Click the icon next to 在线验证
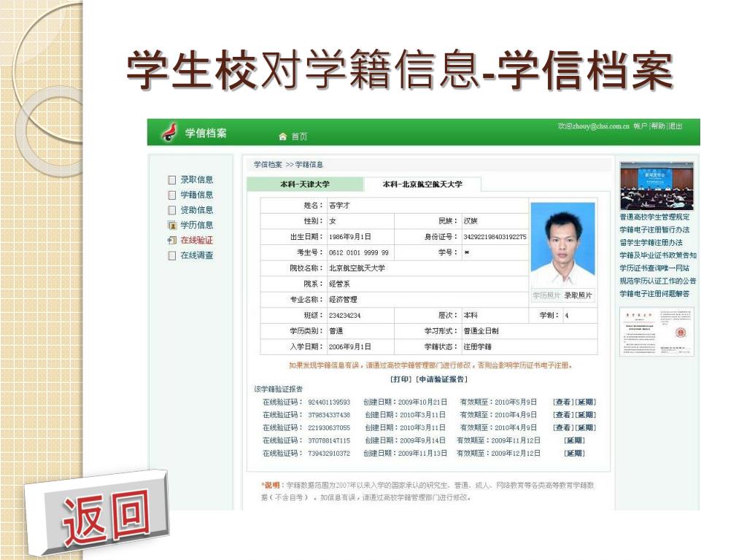 [172, 241]
